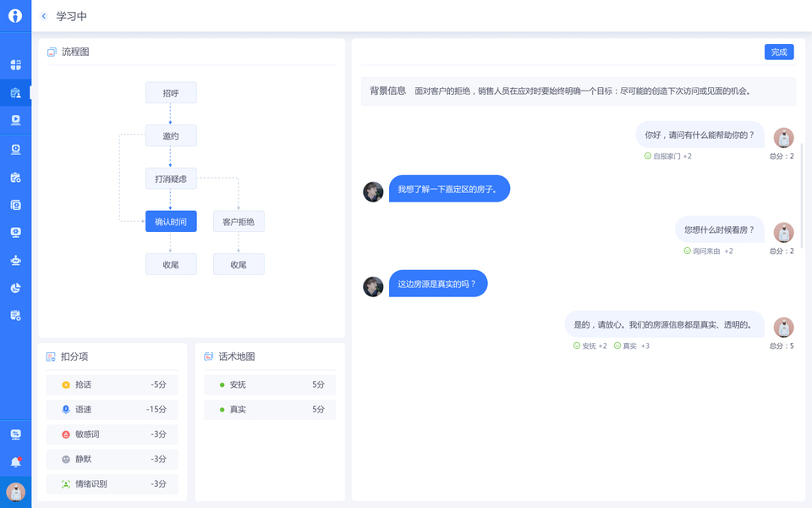Select the pie chart icon in sidebar
This screenshot has height=508, width=812.
point(15,288)
